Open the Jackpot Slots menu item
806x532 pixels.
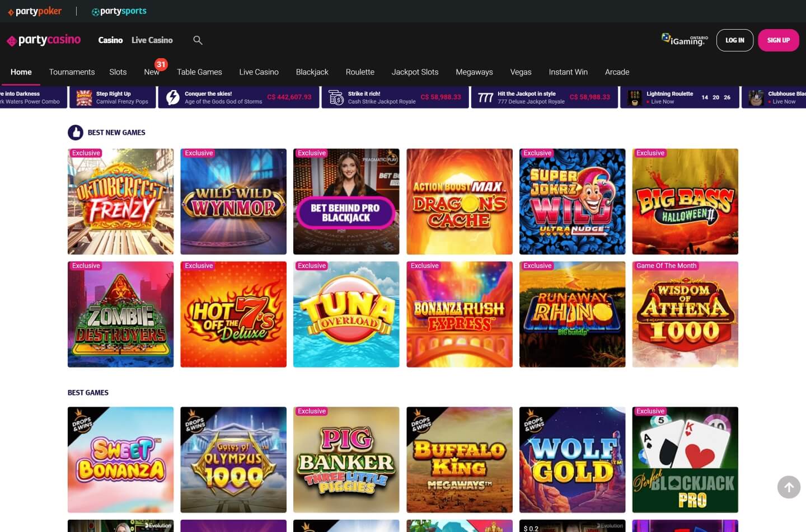coord(415,72)
